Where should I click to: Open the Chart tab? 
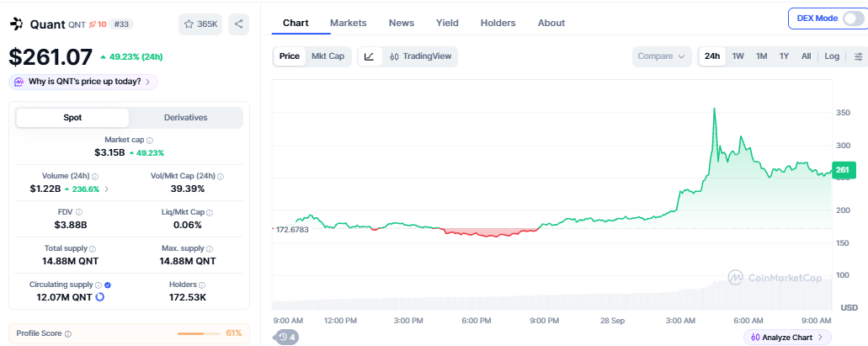(x=296, y=24)
